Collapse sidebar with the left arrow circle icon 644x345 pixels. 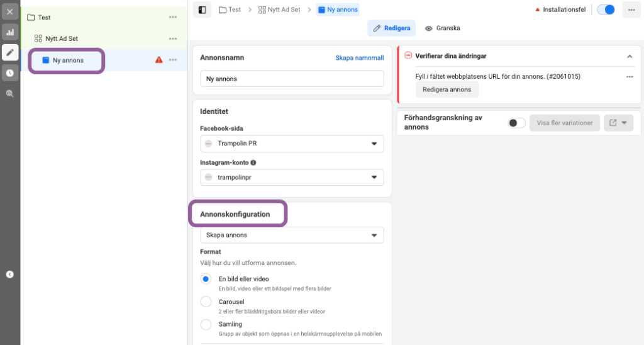(10, 274)
